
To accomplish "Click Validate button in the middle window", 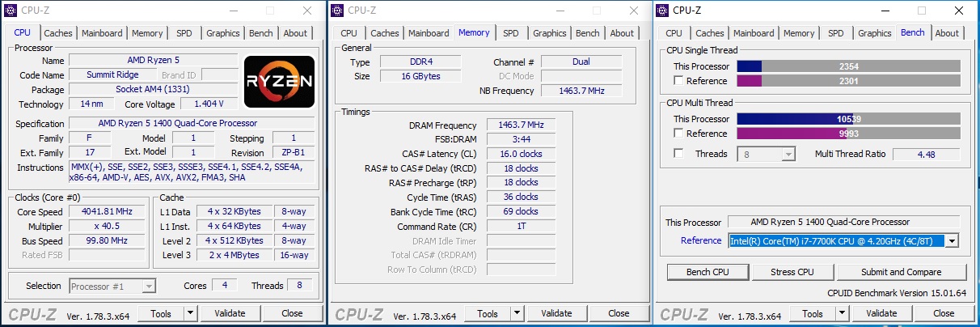I will pos(556,313).
